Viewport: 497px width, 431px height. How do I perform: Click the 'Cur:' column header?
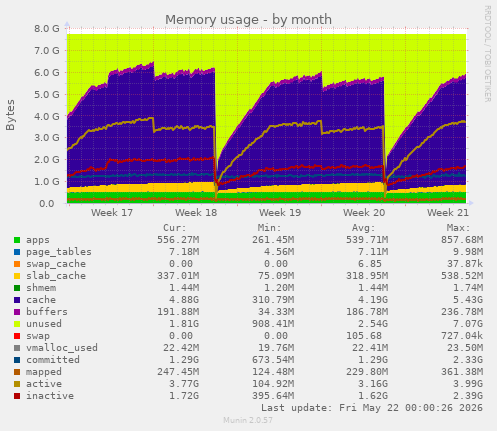[175, 228]
